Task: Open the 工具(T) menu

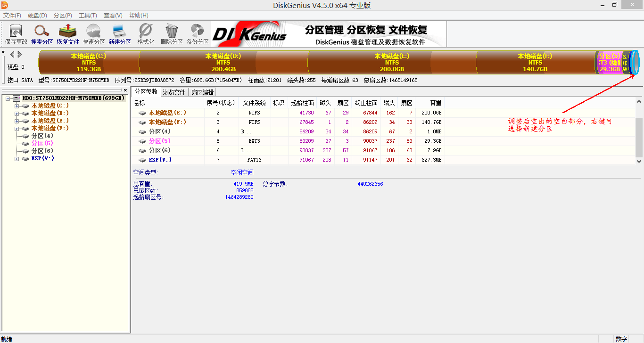Action: point(88,16)
